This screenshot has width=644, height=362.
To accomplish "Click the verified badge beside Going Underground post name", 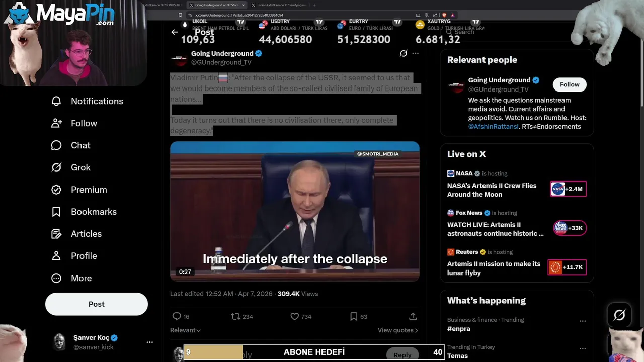I will (259, 53).
